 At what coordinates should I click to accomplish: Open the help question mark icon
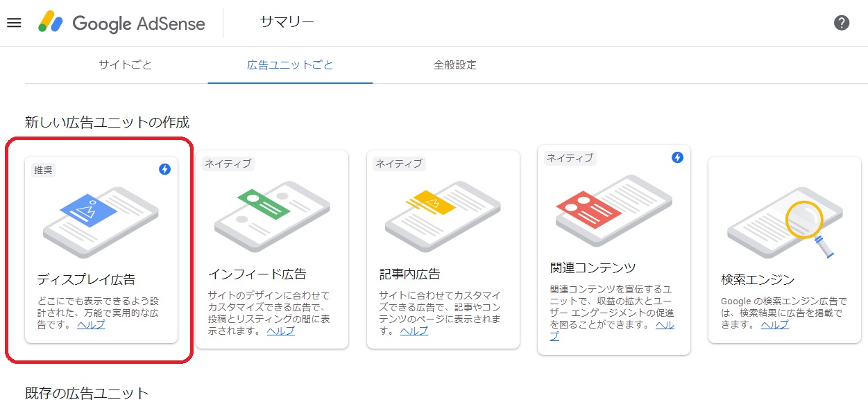point(841,23)
